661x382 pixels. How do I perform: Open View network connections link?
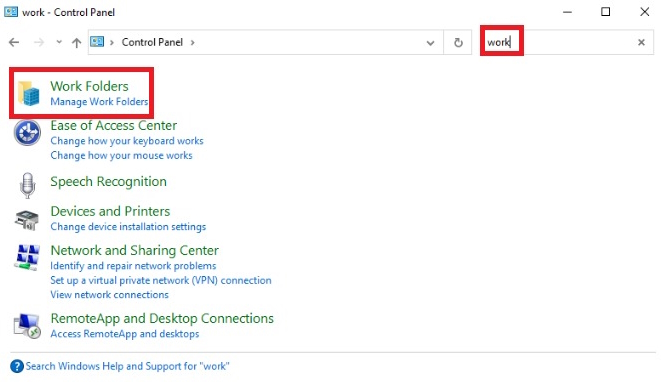109,295
